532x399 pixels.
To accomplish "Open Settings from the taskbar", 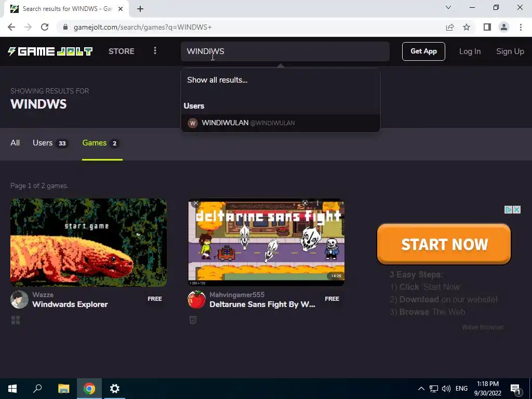I will 115,389.
